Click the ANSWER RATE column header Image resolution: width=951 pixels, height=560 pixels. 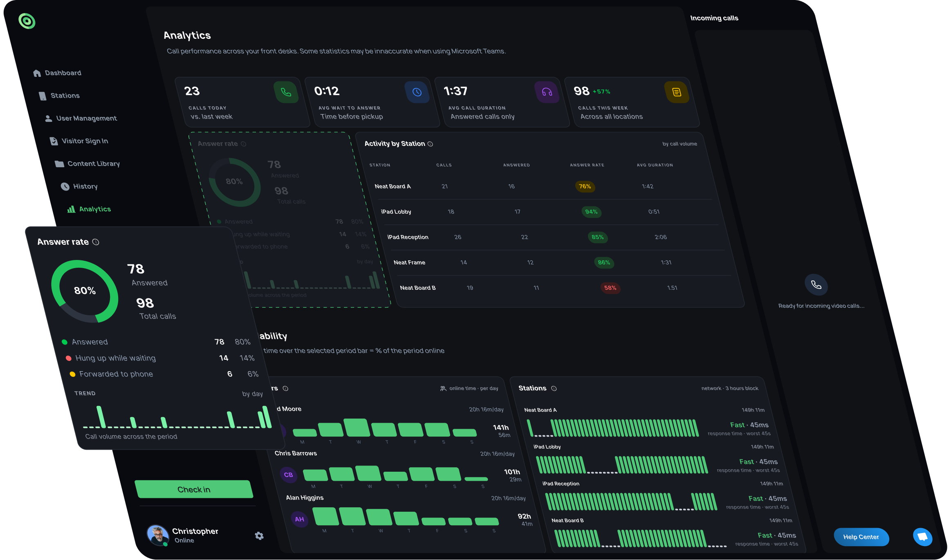click(587, 165)
